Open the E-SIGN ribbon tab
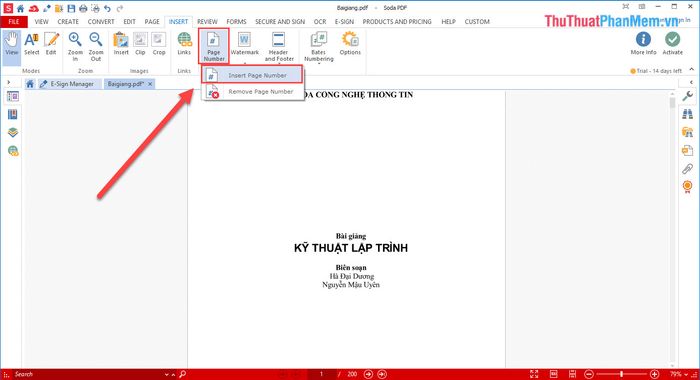 (x=344, y=21)
